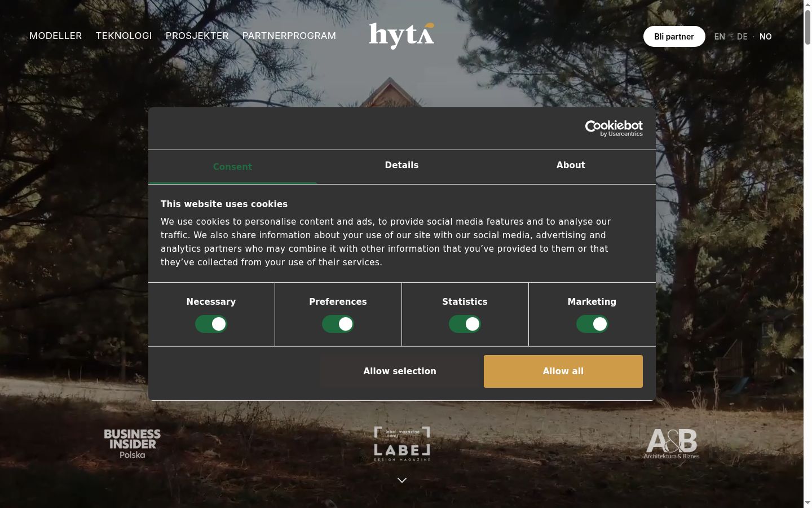This screenshot has width=812, height=508.
Task: Click the downward chevron below the logos
Action: 402,480
